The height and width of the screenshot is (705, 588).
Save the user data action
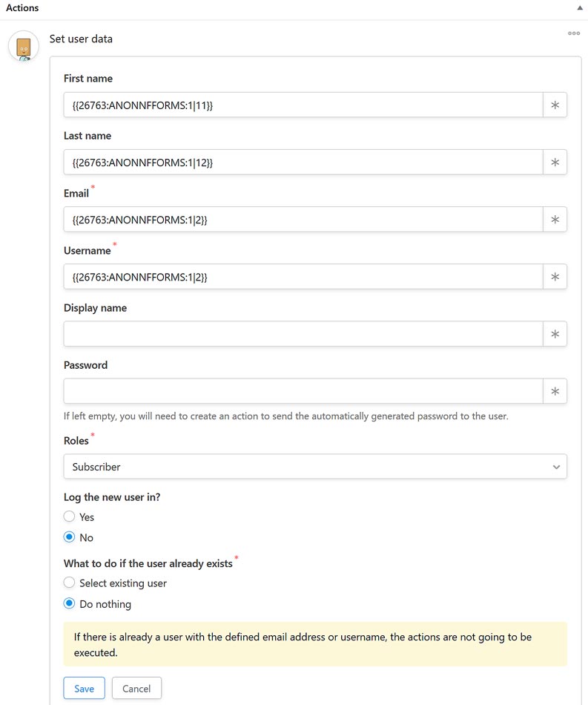tap(84, 689)
